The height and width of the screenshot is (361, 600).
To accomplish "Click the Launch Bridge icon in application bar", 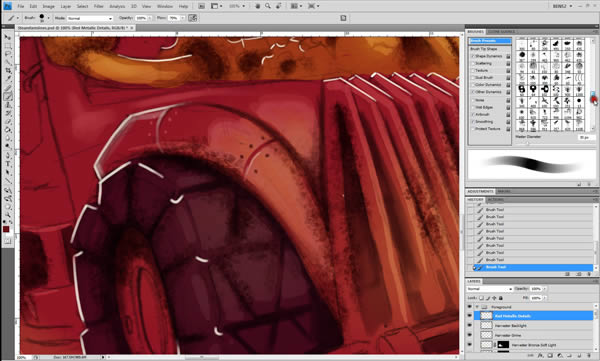I will pyautogui.click(x=203, y=6).
